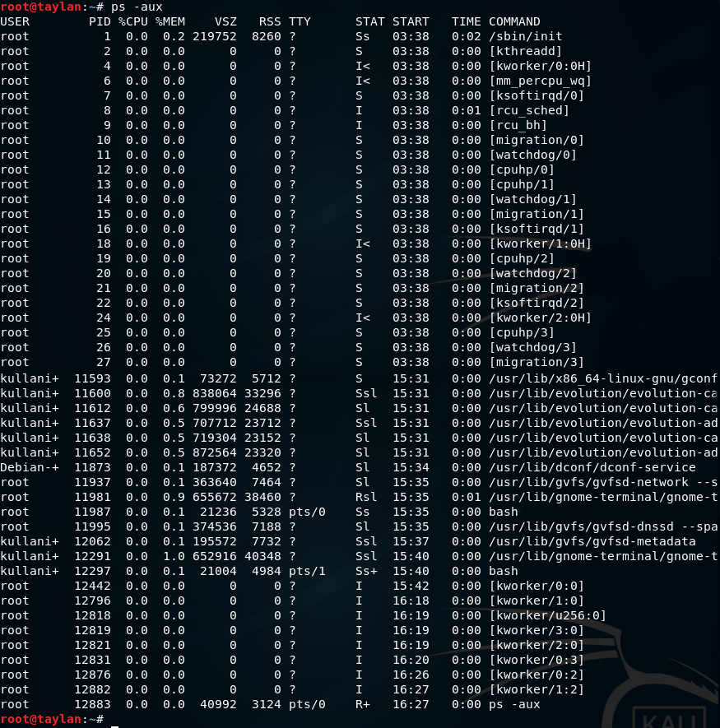This screenshot has height=728, width=720.
Task: Click the [ksoftirqd/0] process name
Action: click(x=537, y=95)
